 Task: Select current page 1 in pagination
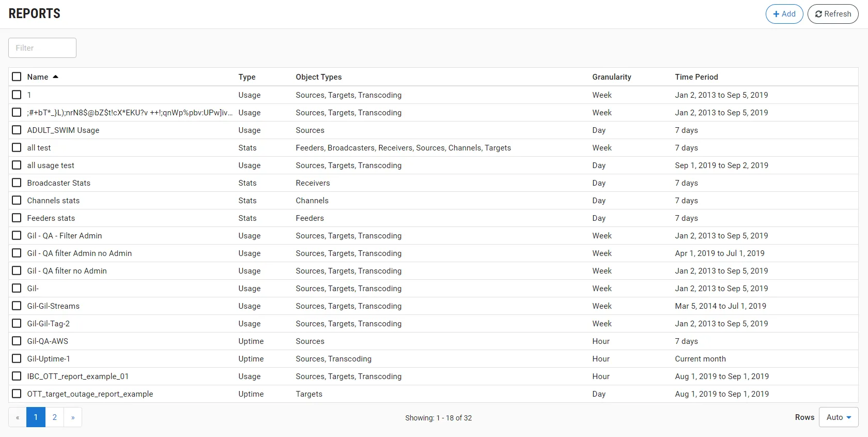point(36,417)
